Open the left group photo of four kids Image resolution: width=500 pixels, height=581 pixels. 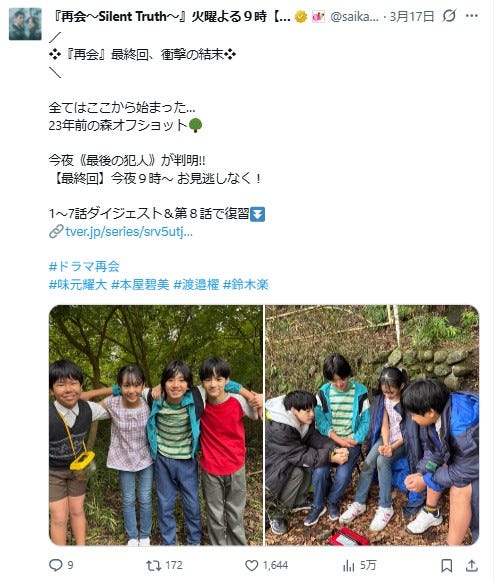[x=156, y=425]
